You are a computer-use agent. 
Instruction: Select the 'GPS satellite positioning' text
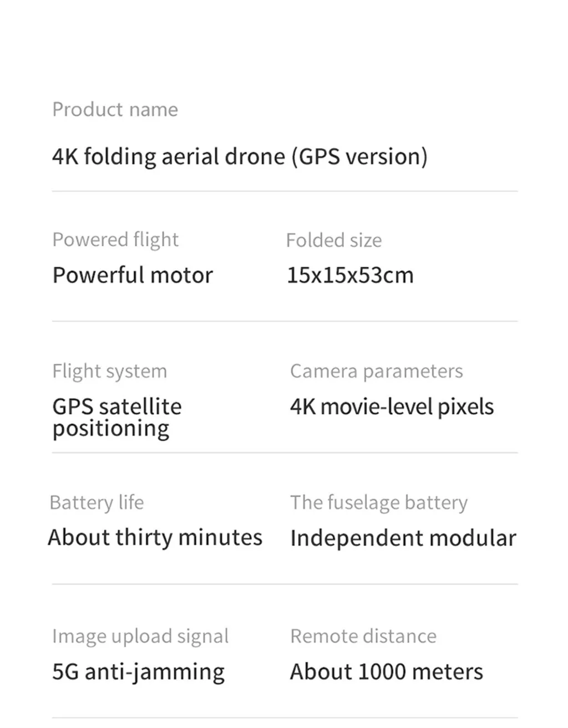coord(116,417)
